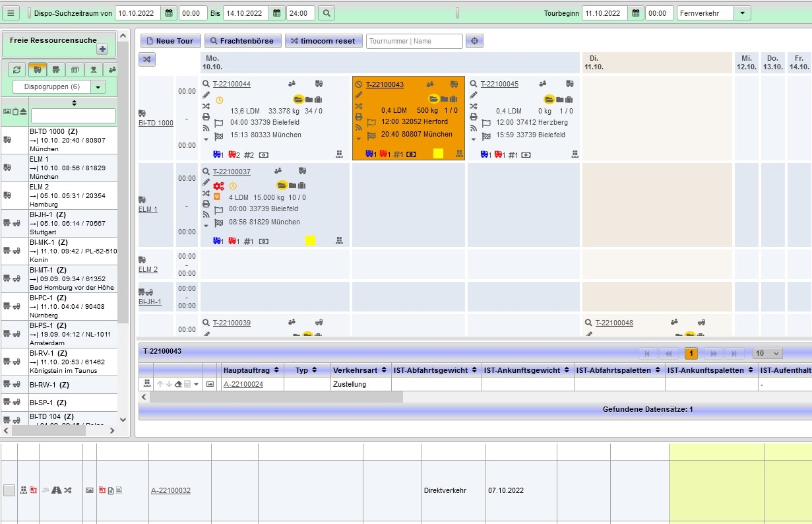Open calendar picker for Tourbeginn 11.10.2022
The image size is (812, 524).
[x=636, y=13]
